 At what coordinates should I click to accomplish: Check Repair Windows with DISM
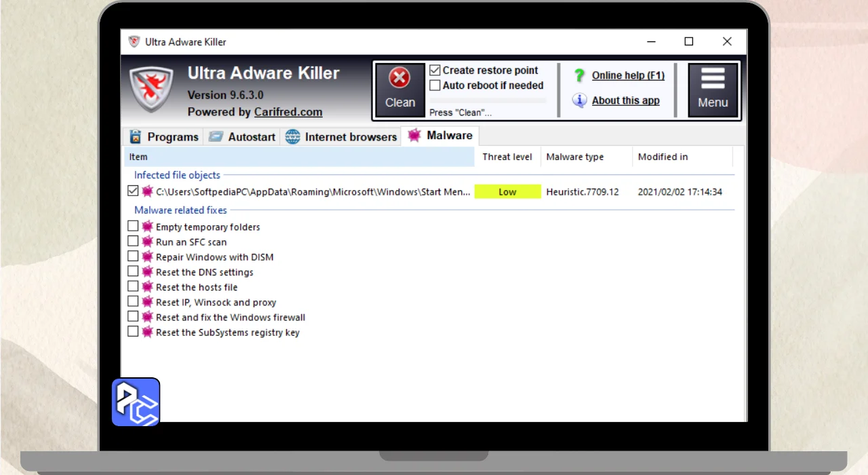(133, 256)
